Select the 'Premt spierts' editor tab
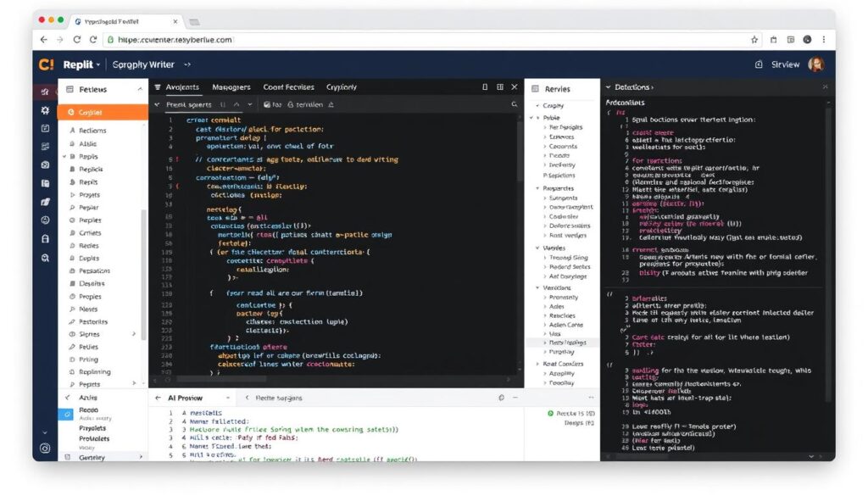The height and width of the screenshot is (496, 868). [188, 104]
